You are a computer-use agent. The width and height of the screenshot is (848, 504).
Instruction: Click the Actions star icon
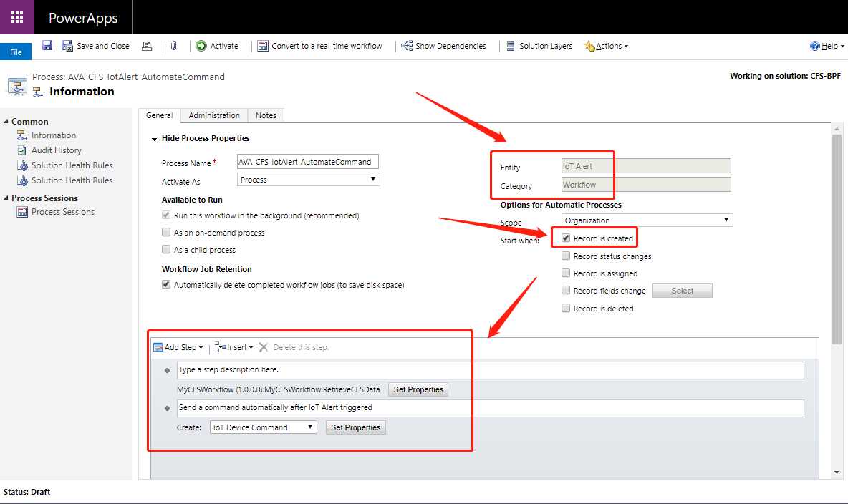pos(589,46)
